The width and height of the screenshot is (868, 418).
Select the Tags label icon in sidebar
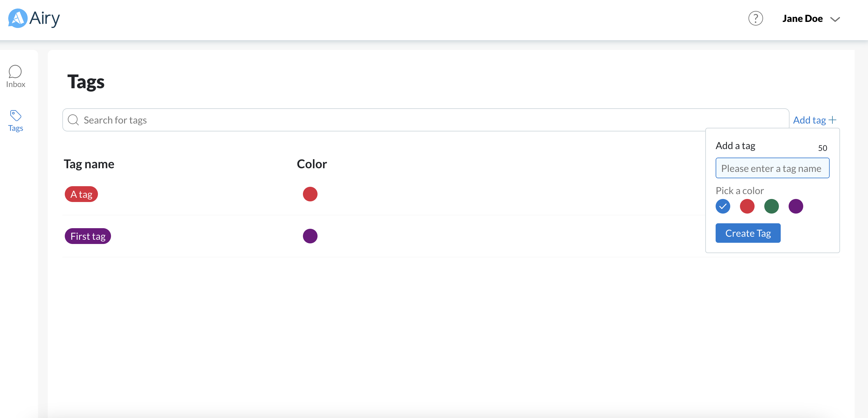click(x=16, y=116)
